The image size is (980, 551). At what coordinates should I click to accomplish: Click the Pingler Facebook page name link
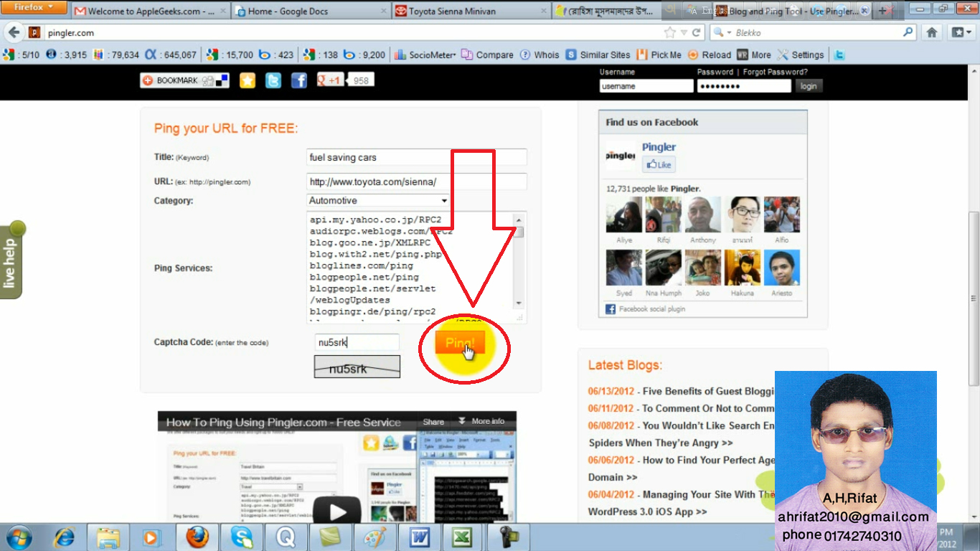coord(659,147)
